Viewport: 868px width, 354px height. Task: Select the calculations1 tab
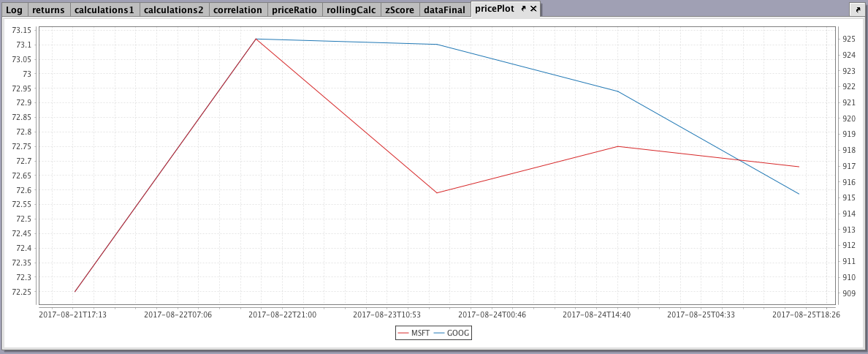[x=104, y=10]
